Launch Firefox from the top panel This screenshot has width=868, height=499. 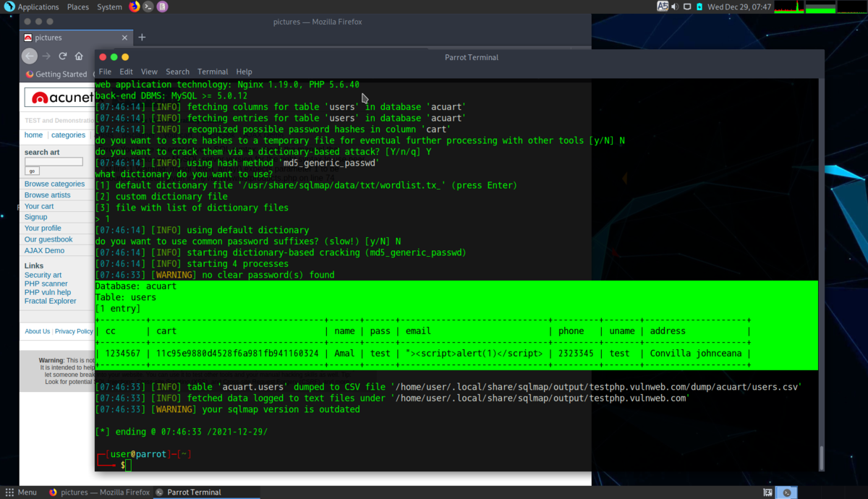135,7
